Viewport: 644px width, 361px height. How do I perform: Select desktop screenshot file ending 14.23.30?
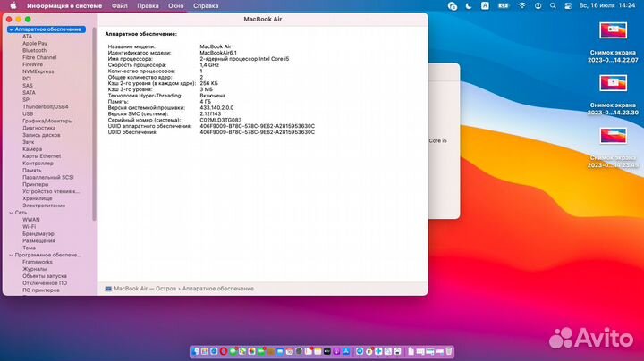[x=613, y=95]
